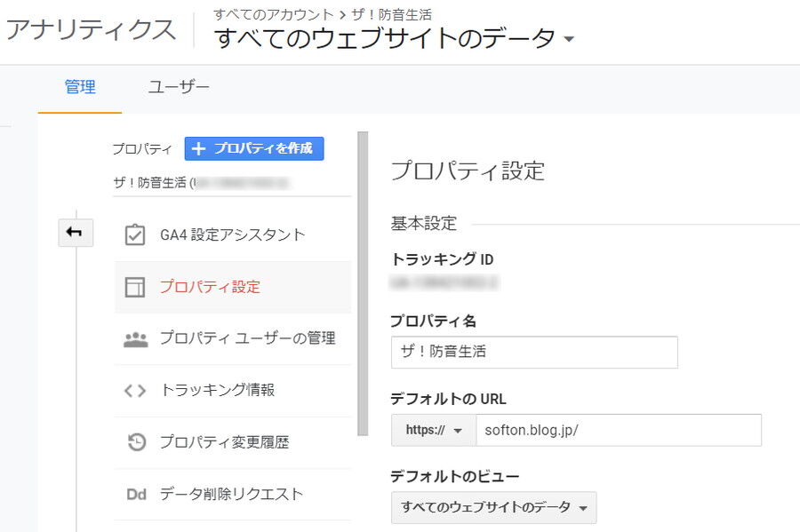The height and width of the screenshot is (532, 800).
Task: Click the back arrow button
Action: (x=76, y=233)
